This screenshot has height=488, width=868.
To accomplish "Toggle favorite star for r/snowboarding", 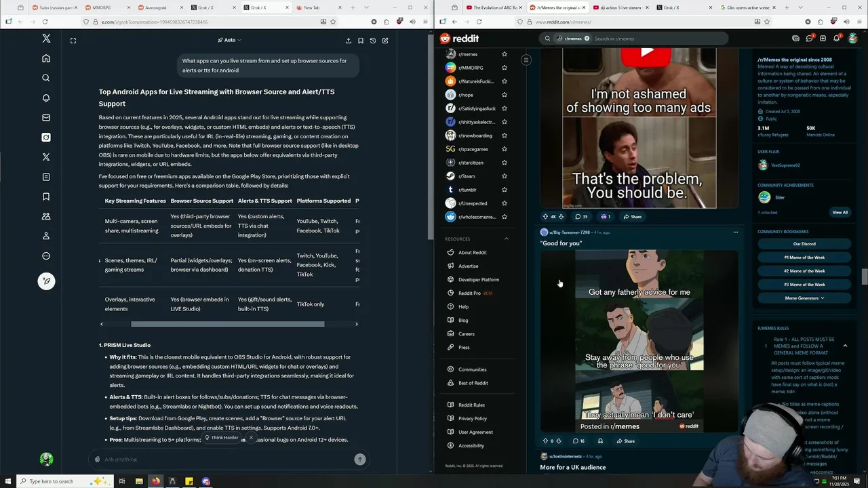I will coord(504,136).
